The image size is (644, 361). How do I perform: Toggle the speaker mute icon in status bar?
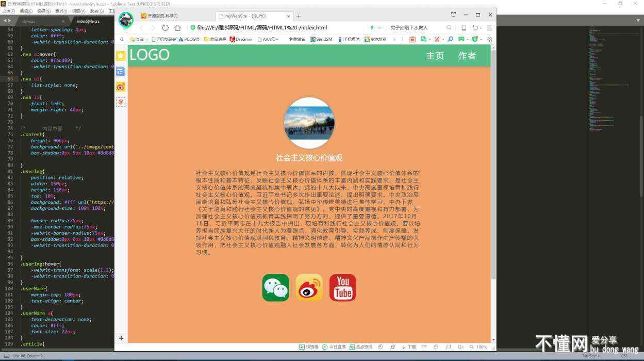pyautogui.click(x=460, y=347)
